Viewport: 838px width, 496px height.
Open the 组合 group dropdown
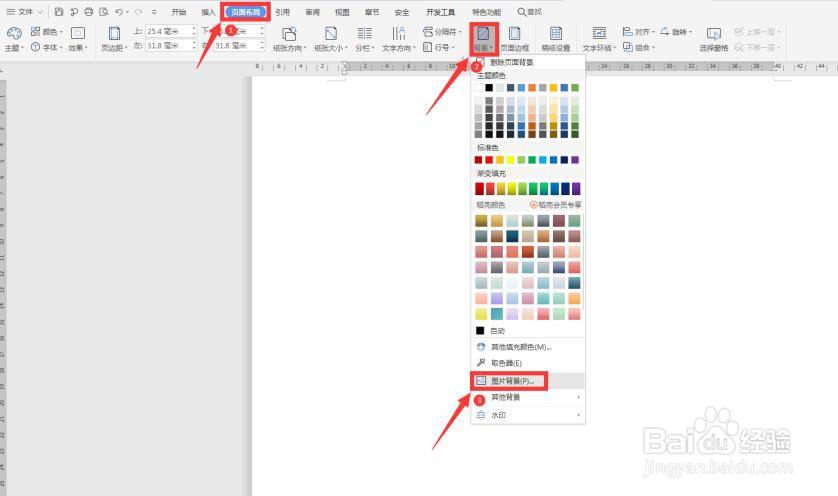pyautogui.click(x=639, y=48)
